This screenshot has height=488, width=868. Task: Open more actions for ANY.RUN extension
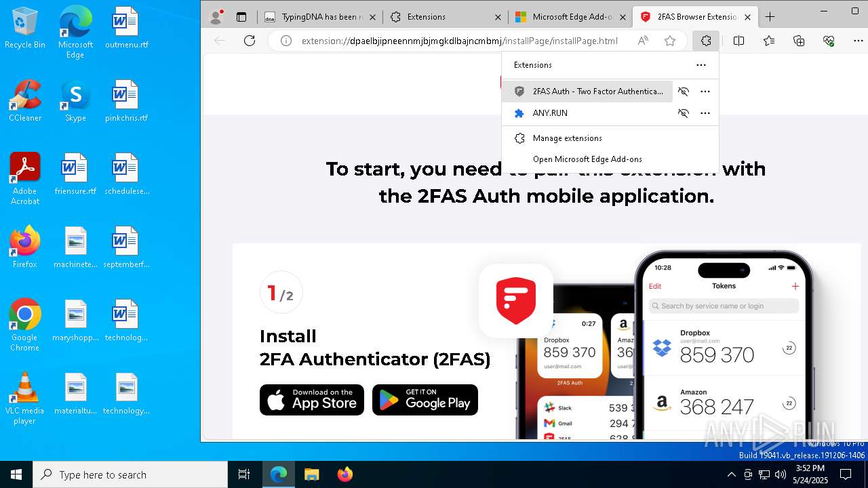tap(705, 113)
